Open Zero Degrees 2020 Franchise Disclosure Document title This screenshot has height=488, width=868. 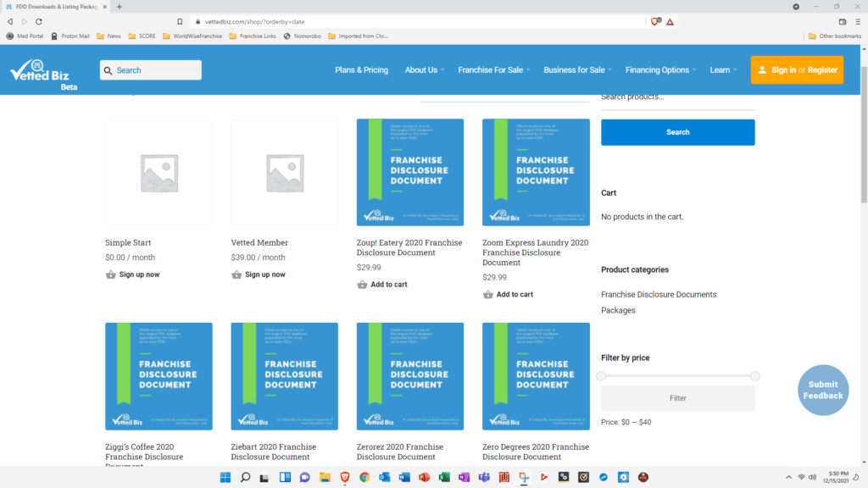pos(536,452)
